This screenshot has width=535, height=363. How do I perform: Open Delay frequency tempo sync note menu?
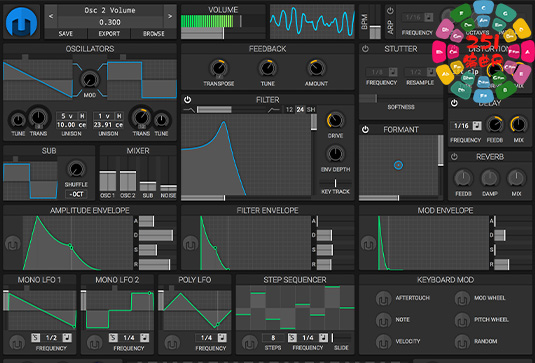pos(477,126)
